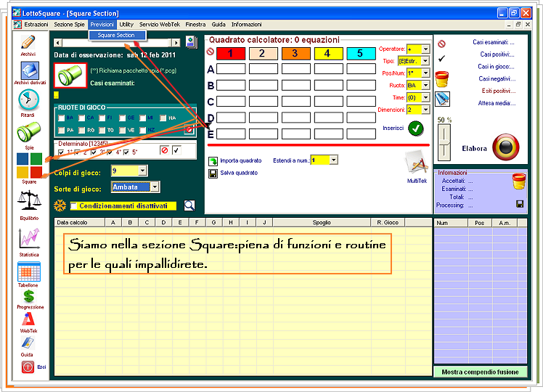
Task: Click the floppy save icon in Informazioni panel
Action: (x=520, y=204)
